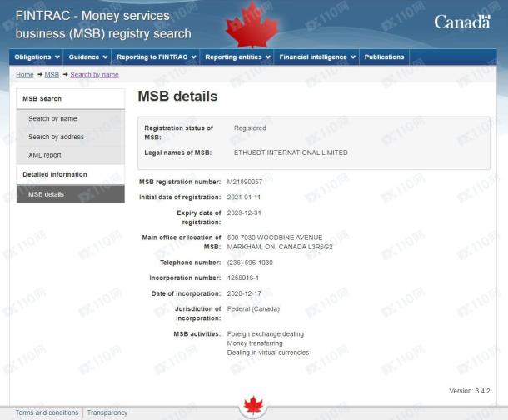This screenshot has height=420, width=508.
Task: Click the FINTRAC MSB registry search title
Action: point(103,25)
